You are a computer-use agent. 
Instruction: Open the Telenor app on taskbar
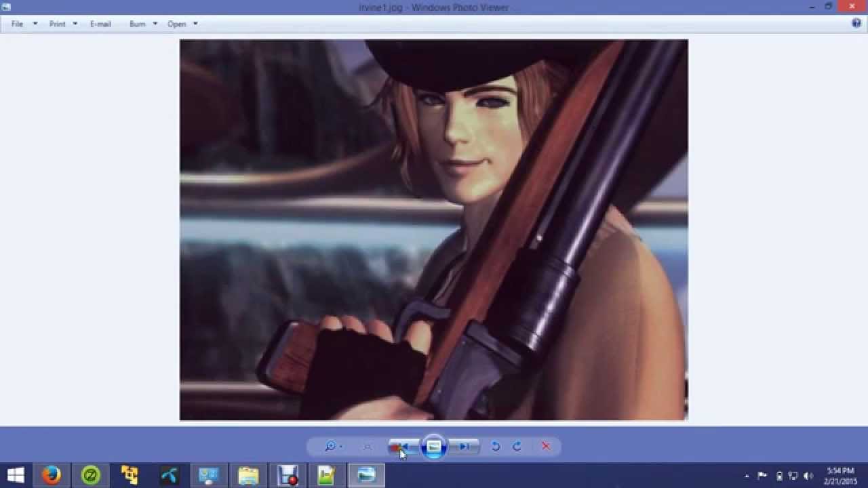[x=169, y=475]
